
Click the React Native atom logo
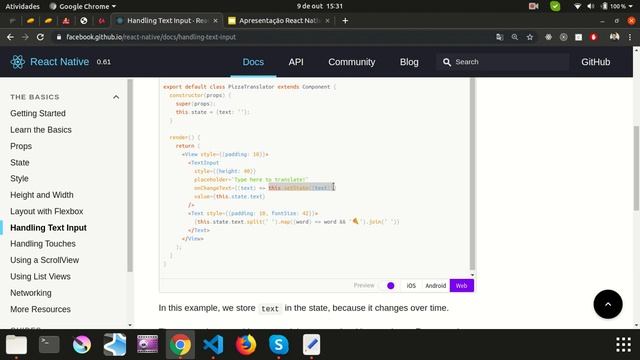pyautogui.click(x=18, y=62)
